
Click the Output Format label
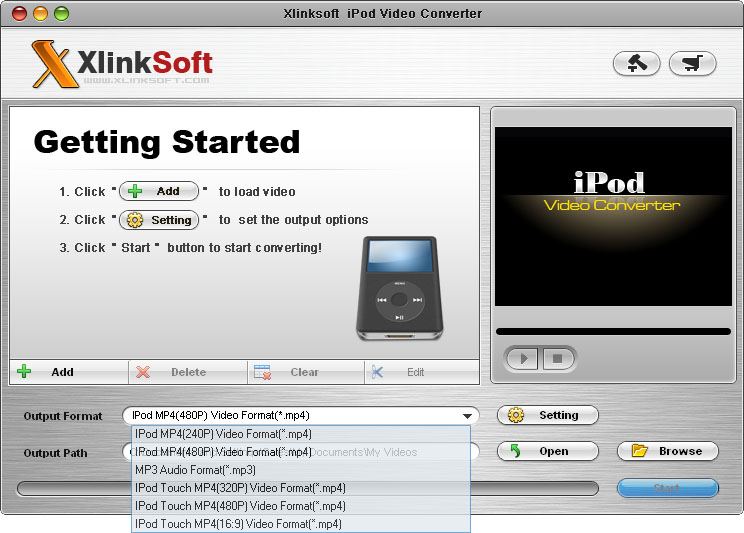tap(63, 416)
